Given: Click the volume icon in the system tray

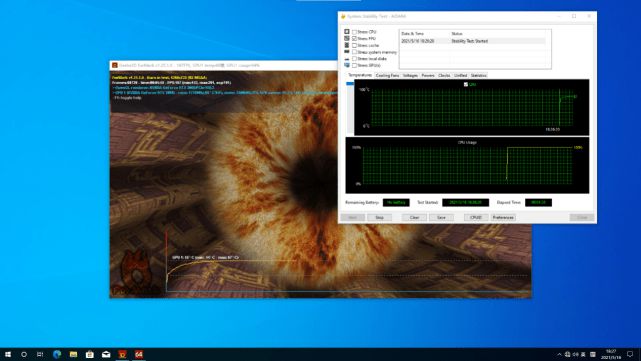Looking at the screenshot, I should pos(576,354).
